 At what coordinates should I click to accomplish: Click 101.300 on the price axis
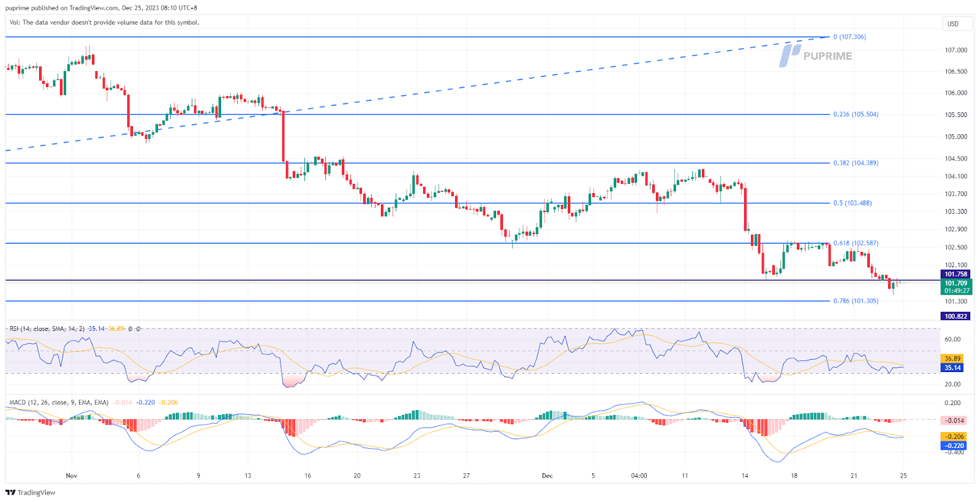(956, 302)
